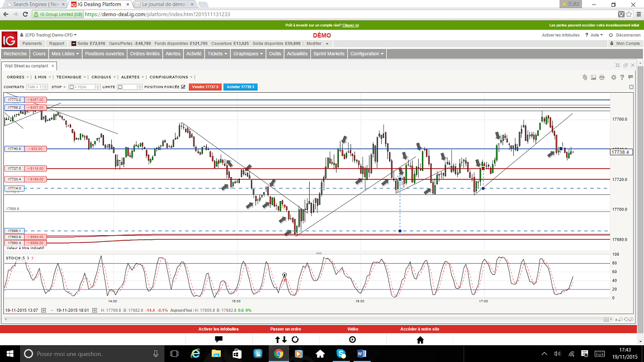The image size is (644, 362).
Task: Bookmark page with star icon
Action: coord(629,15)
